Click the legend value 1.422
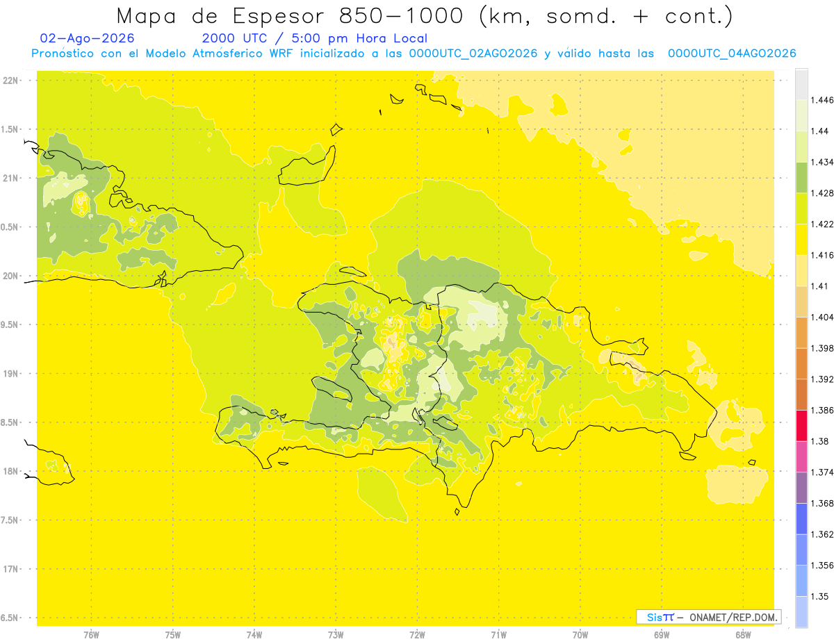Viewport: 834px width, 644px height. click(824, 224)
